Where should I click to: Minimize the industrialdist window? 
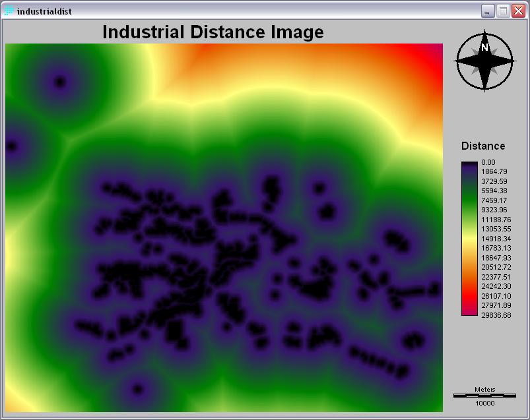click(488, 11)
